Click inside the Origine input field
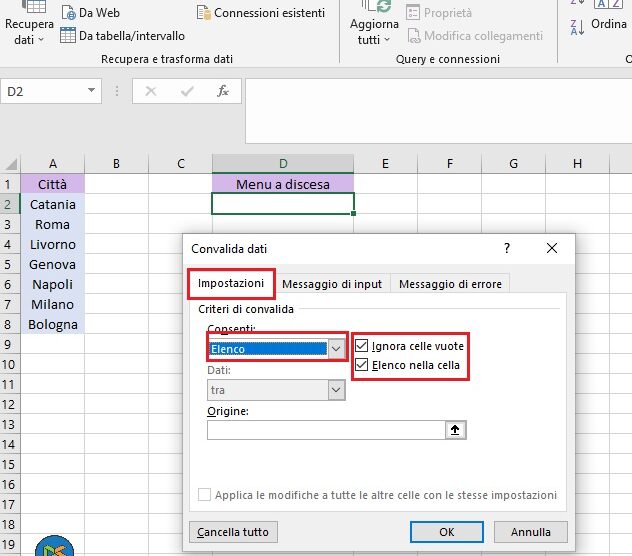The width and height of the screenshot is (632, 556). (x=325, y=430)
